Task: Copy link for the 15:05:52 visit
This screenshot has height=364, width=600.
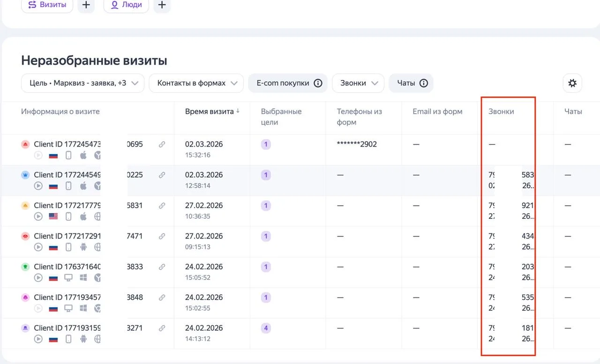Action: pyautogui.click(x=162, y=267)
